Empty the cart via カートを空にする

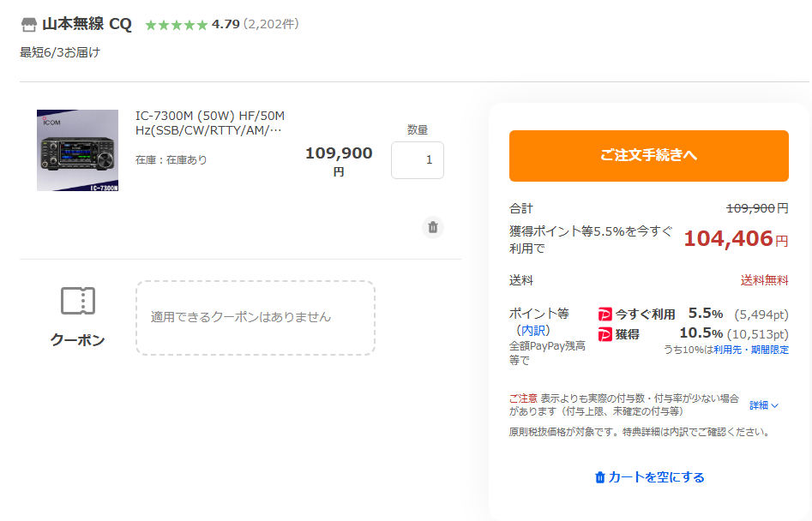pyautogui.click(x=650, y=477)
